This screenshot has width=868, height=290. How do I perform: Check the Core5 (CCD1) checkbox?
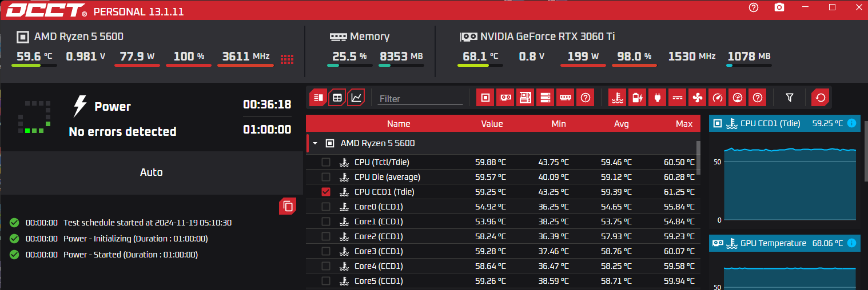pyautogui.click(x=326, y=281)
